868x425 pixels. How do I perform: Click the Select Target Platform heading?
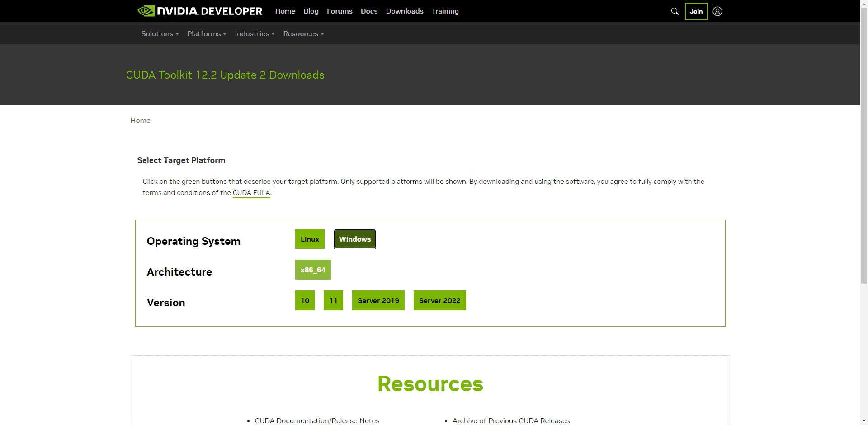tap(181, 160)
